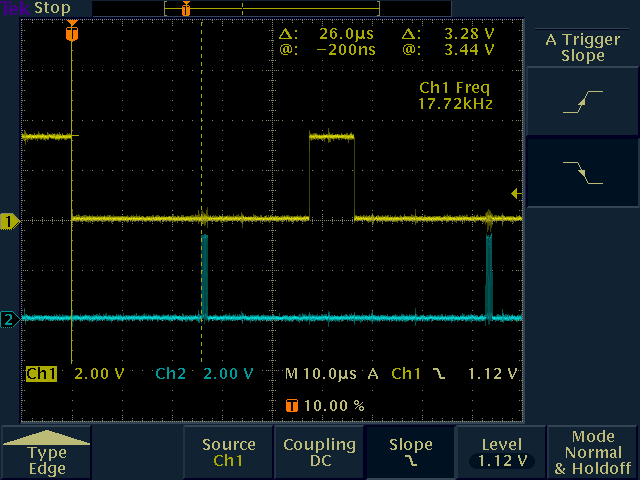Screen dimensions: 640x480
Task: Click the orange trigger position T marker
Action: (x=72, y=31)
